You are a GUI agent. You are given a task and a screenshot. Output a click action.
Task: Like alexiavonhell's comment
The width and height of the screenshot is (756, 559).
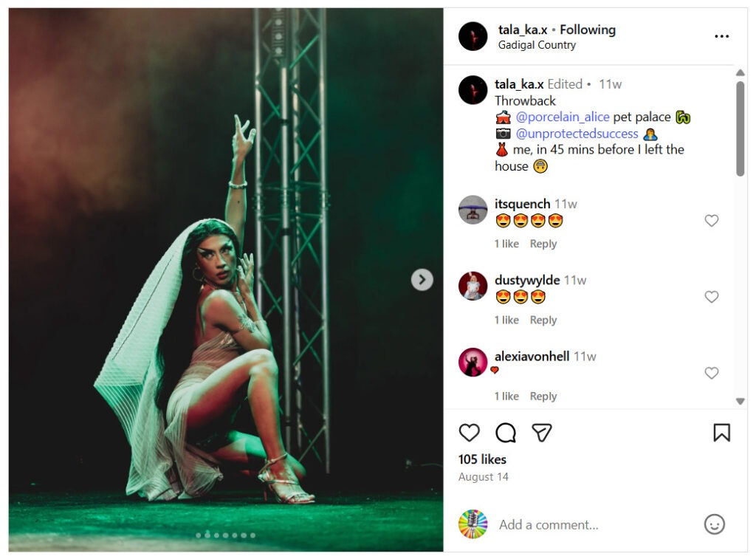[x=712, y=373]
